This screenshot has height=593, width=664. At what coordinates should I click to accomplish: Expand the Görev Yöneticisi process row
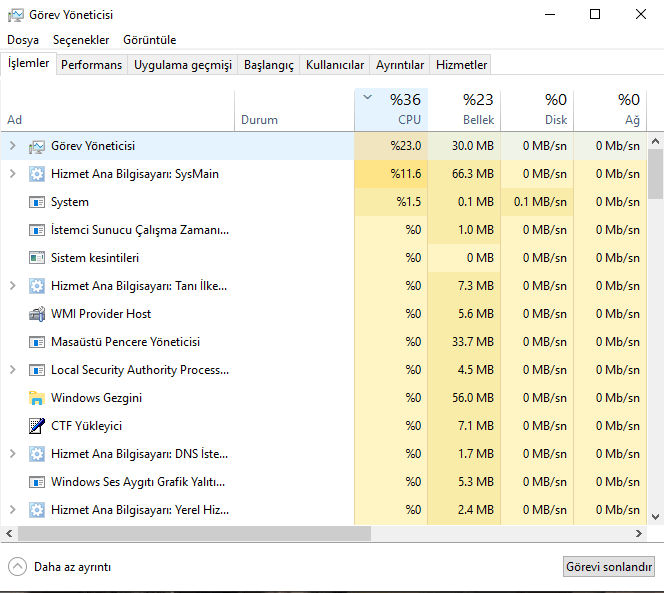13,146
